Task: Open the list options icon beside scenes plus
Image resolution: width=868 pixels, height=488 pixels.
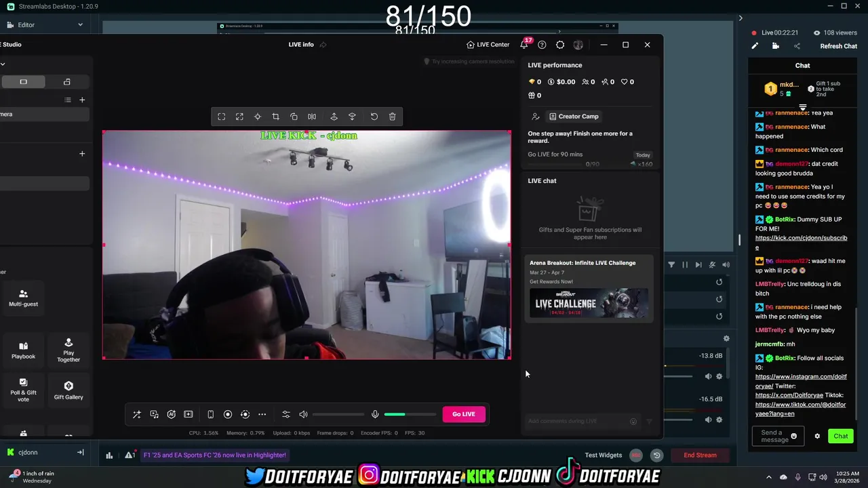Action: tap(68, 100)
